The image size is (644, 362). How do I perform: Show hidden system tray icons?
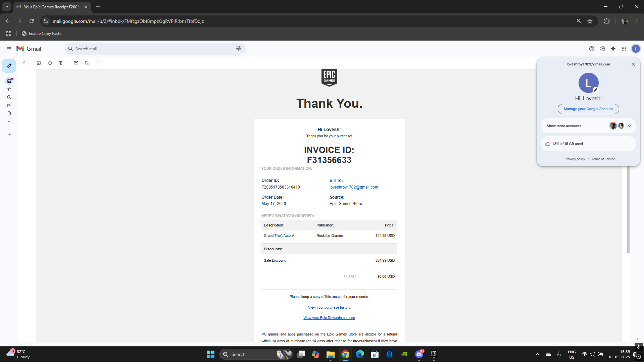click(x=537, y=354)
